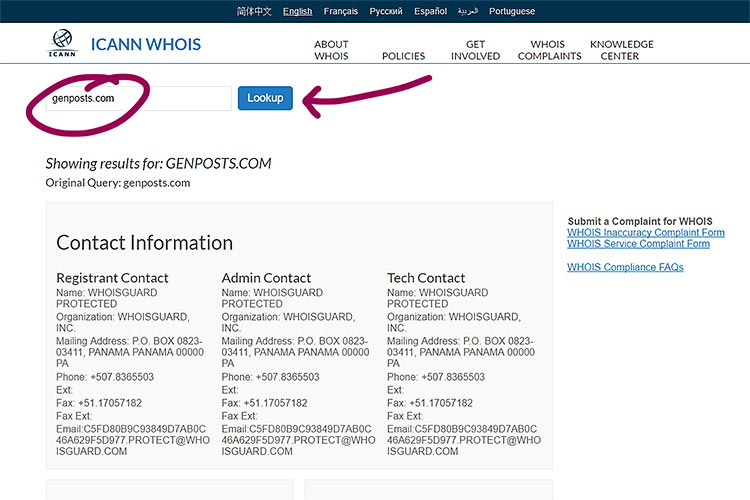This screenshot has height=500, width=750.
Task: Click the Lookup button
Action: 265,98
